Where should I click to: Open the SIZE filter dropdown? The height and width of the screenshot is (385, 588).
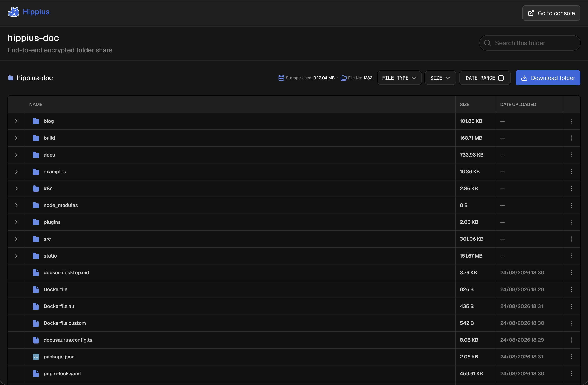click(440, 78)
